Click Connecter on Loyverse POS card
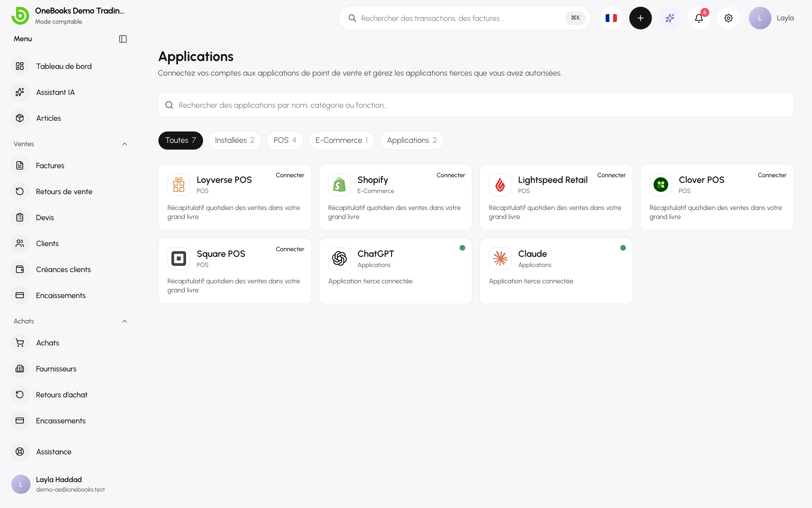 [x=290, y=175]
